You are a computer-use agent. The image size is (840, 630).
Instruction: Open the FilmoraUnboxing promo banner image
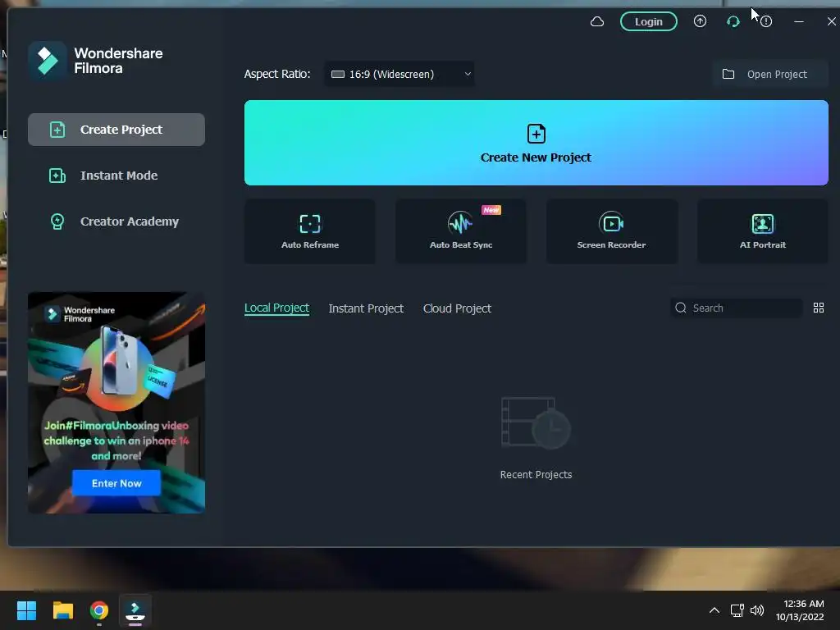[116, 402]
